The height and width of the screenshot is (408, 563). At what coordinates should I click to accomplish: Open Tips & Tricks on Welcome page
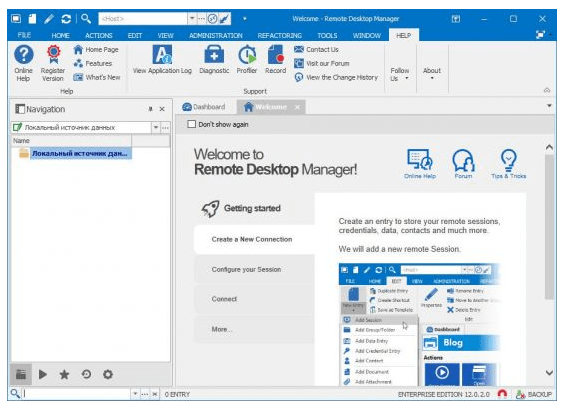coord(508,164)
